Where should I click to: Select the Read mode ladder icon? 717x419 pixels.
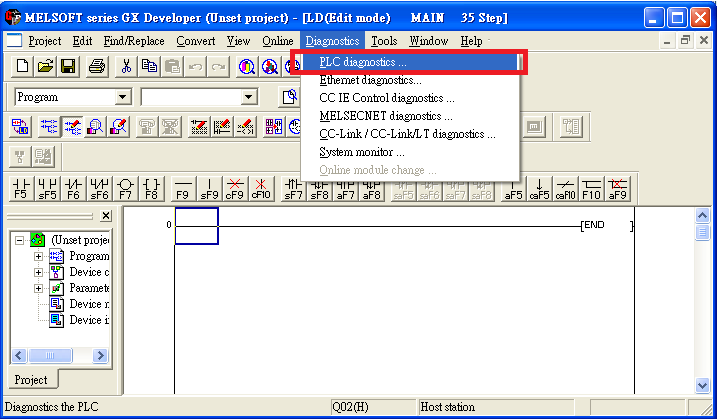tap(49, 126)
